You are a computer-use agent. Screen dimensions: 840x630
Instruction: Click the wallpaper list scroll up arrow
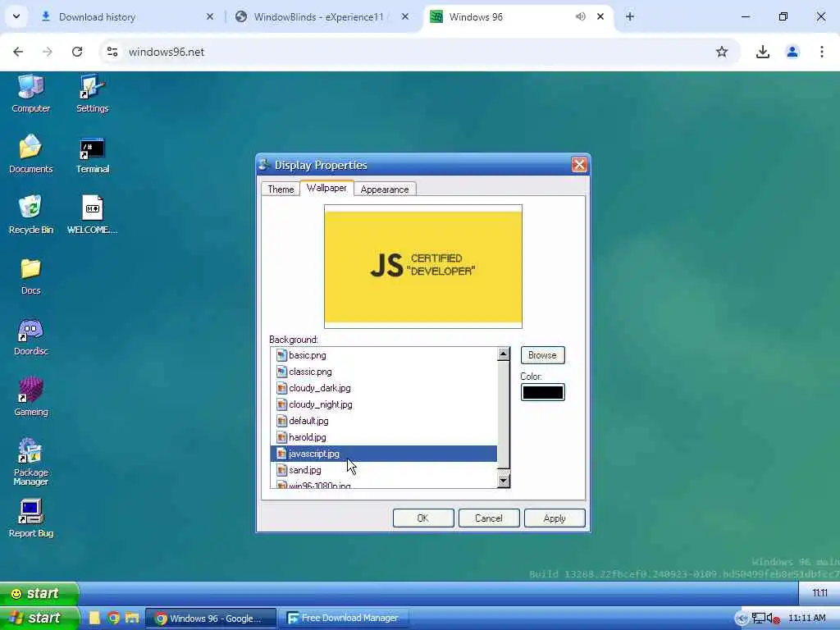click(503, 354)
